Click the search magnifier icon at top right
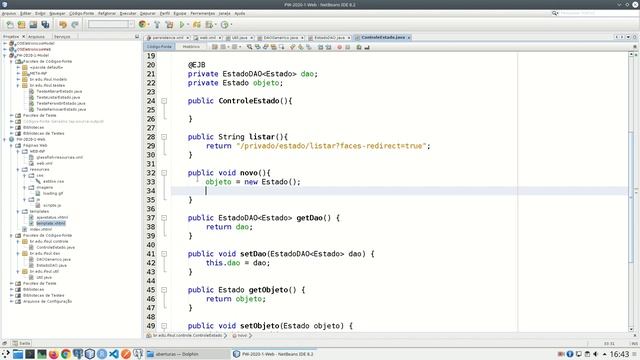Image resolution: width=640 pixels, height=360 pixels. pos(555,13)
